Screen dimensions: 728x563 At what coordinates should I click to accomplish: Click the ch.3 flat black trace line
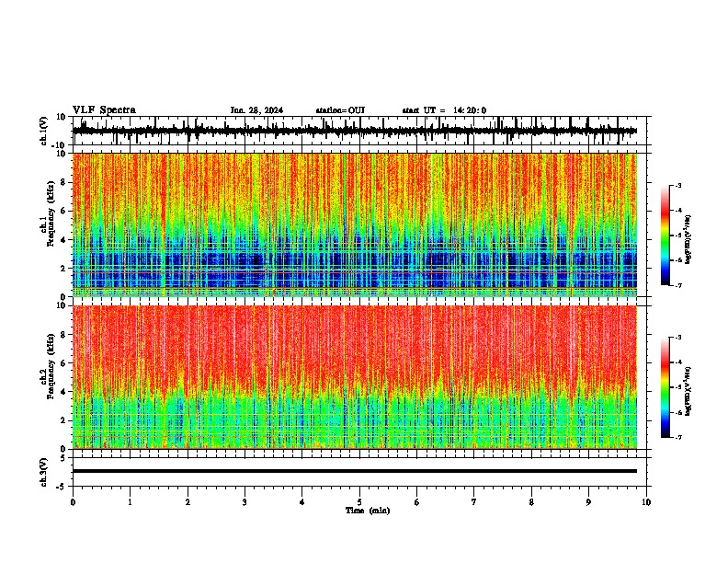pyautogui.click(x=355, y=471)
